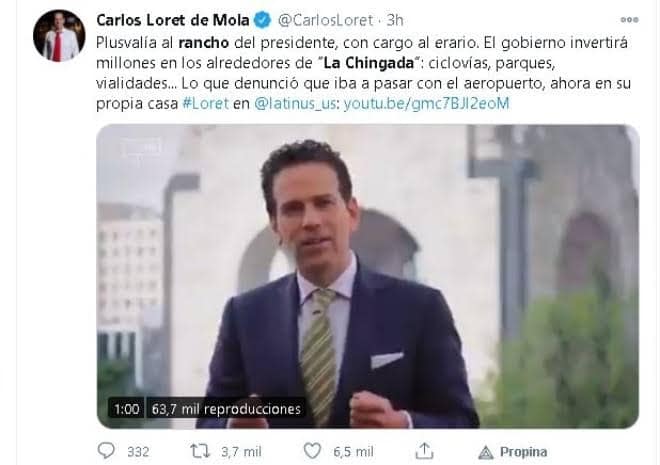Click the blue verified badge
The height and width of the screenshot is (465, 660).
[x=263, y=20]
